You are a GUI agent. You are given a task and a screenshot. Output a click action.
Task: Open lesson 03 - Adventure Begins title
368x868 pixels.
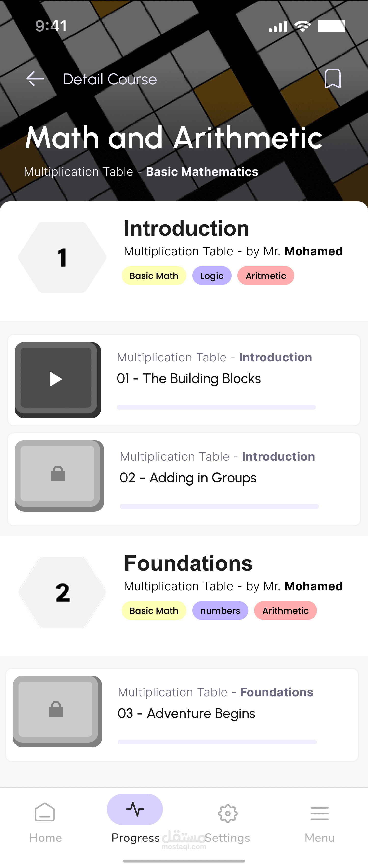pyautogui.click(x=186, y=713)
